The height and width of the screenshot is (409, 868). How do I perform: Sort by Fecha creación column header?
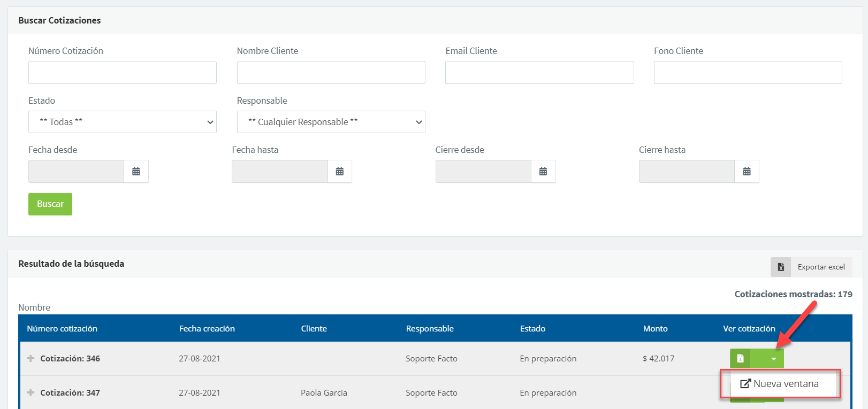coord(207,329)
